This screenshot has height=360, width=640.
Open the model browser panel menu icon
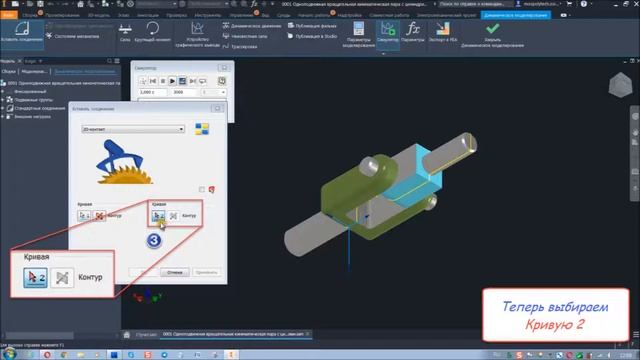point(117,61)
